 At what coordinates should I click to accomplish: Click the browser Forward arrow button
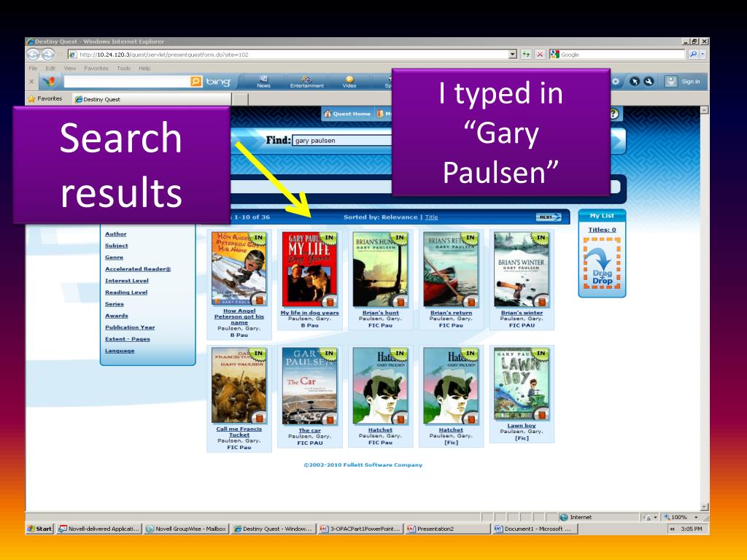pos(47,54)
